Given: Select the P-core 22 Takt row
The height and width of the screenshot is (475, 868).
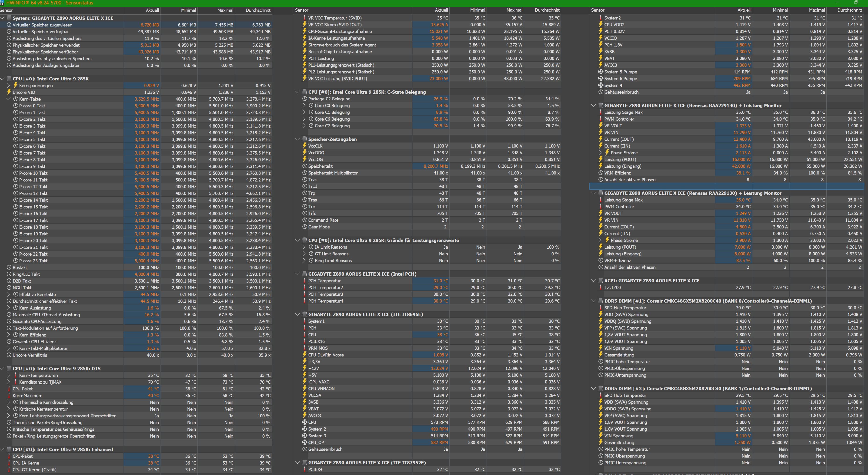Looking at the screenshot, I should tap(136, 254).
